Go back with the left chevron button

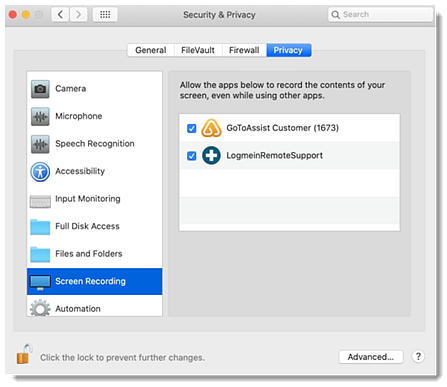pos(60,14)
